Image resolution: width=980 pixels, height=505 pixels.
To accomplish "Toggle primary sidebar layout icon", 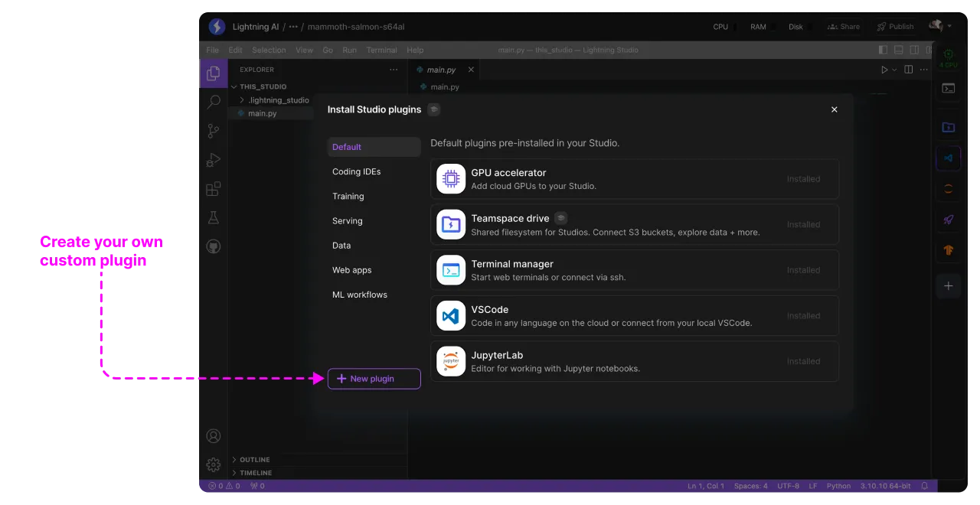I will click(x=884, y=50).
